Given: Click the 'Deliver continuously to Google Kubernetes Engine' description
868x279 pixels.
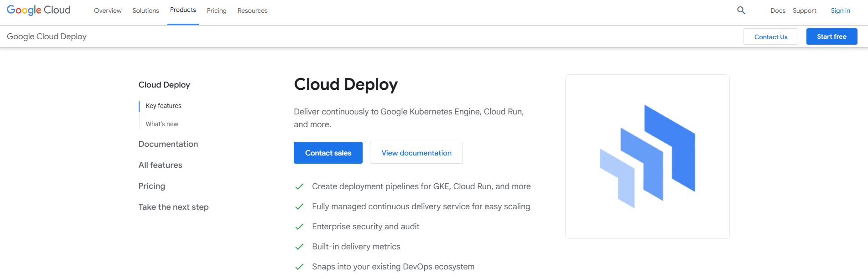Looking at the screenshot, I should (409, 118).
